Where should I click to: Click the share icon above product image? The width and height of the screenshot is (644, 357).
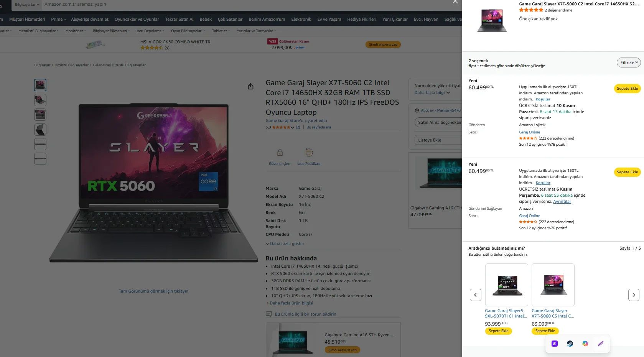click(250, 86)
